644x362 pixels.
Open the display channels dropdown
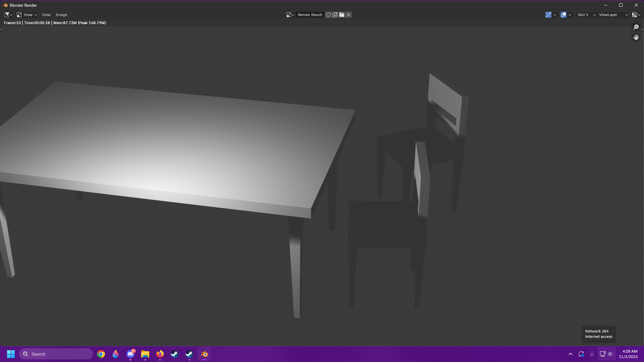coord(636,15)
